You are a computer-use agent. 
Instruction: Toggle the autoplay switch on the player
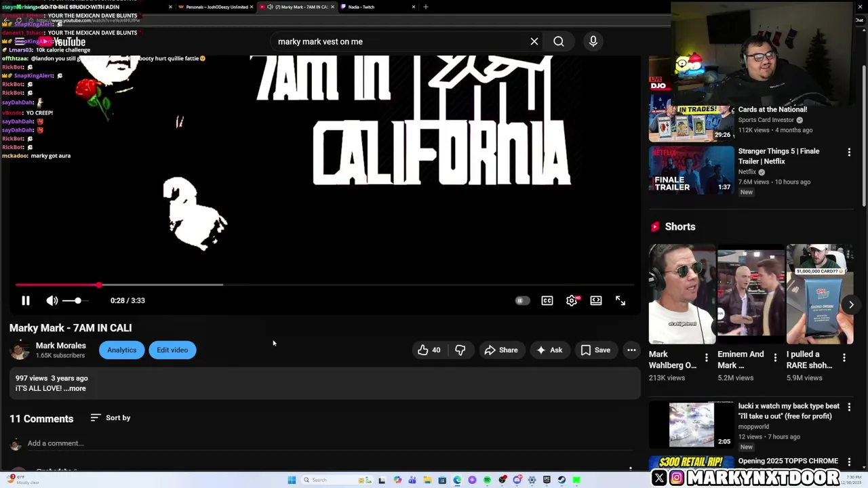(x=521, y=300)
